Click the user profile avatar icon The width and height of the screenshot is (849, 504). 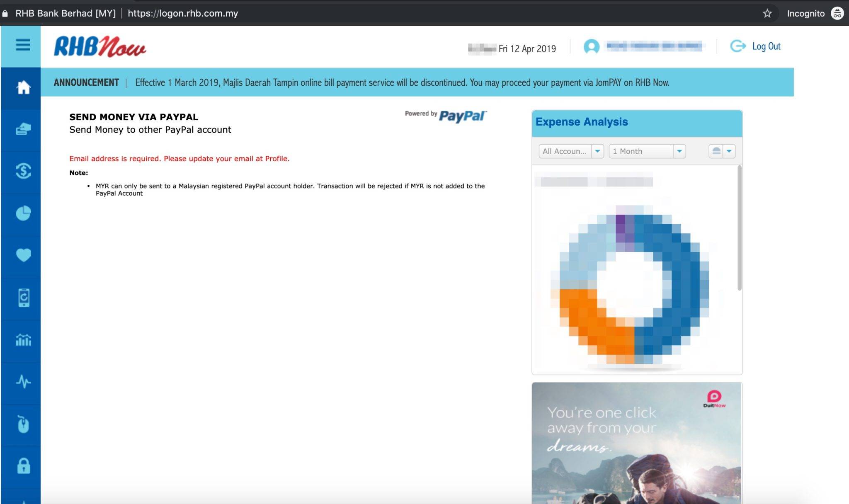tap(591, 46)
